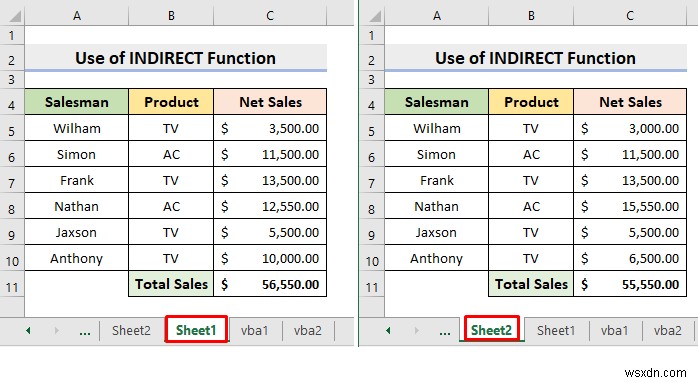
Task: Select Anthony's TV product cell in right sheet
Action: click(x=531, y=258)
